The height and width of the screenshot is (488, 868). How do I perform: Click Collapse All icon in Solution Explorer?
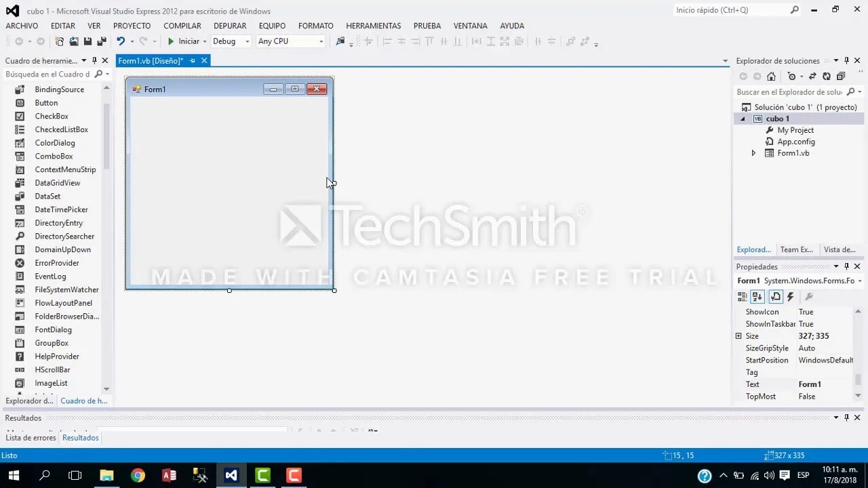point(841,77)
